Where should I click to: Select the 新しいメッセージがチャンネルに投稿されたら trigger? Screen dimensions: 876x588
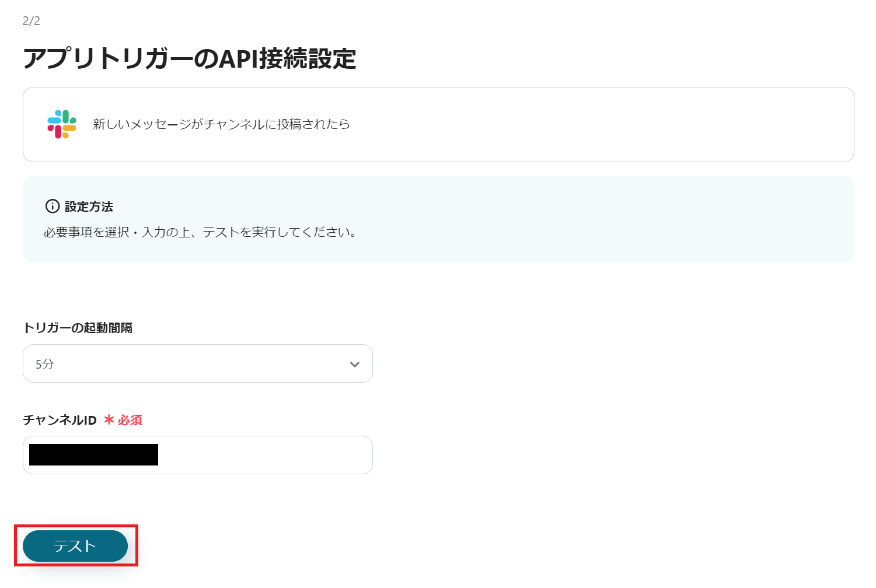pyautogui.click(x=220, y=124)
